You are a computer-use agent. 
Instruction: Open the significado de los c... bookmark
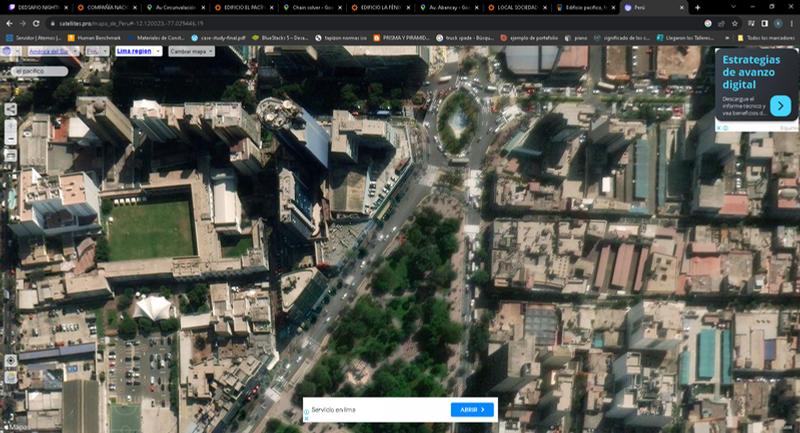coord(622,38)
